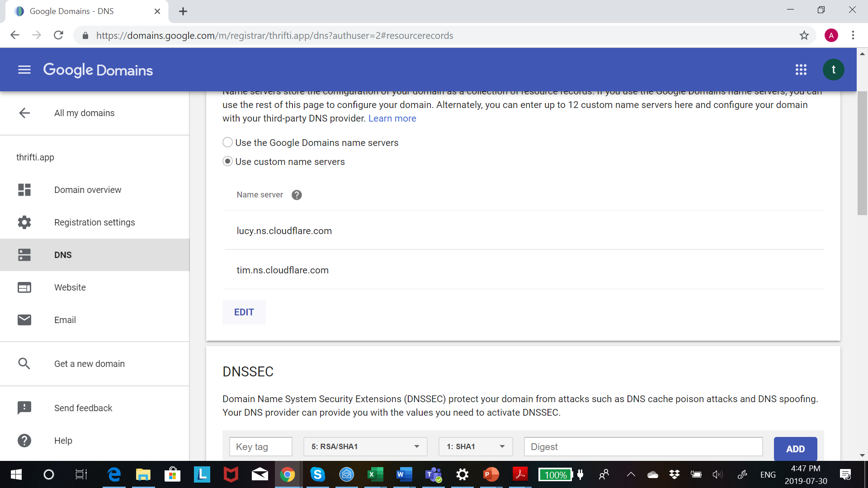Image resolution: width=868 pixels, height=488 pixels.
Task: Click the Help question mark icon
Action: pos(24,441)
